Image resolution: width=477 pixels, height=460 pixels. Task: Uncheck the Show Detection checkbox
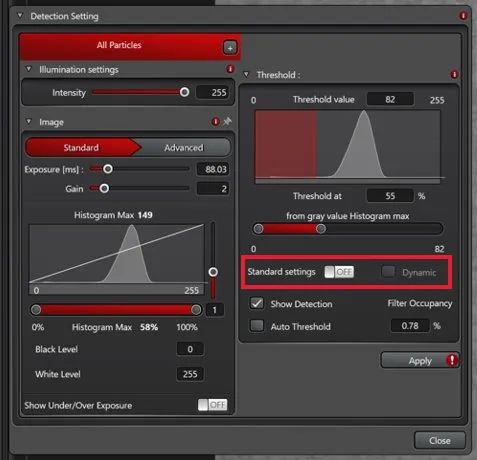click(x=257, y=303)
